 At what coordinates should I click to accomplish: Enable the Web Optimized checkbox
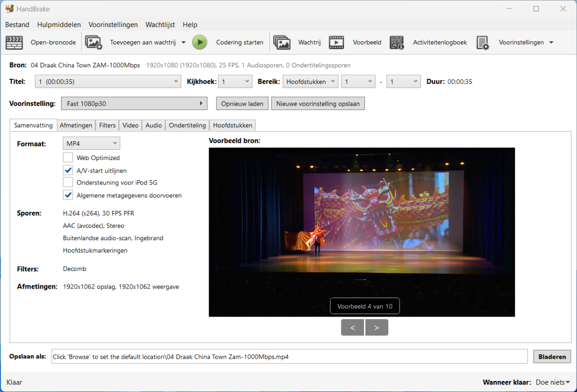pyautogui.click(x=68, y=158)
